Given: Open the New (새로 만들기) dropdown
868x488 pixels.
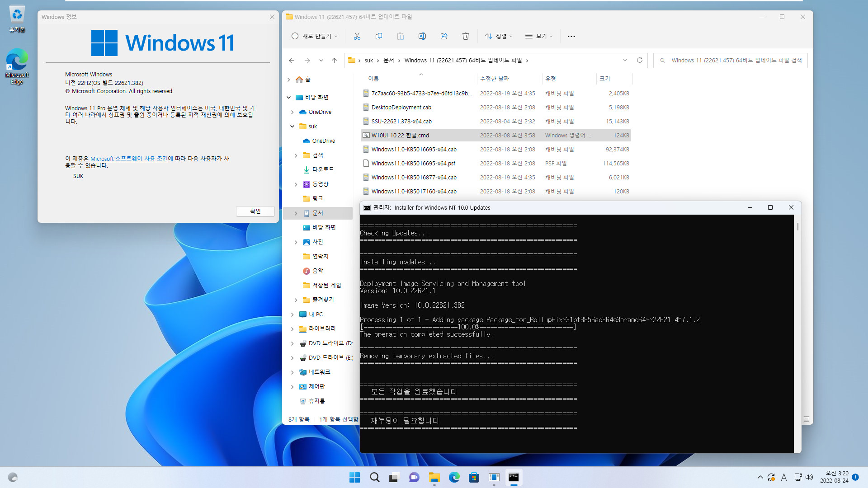Looking at the screenshot, I should point(315,36).
